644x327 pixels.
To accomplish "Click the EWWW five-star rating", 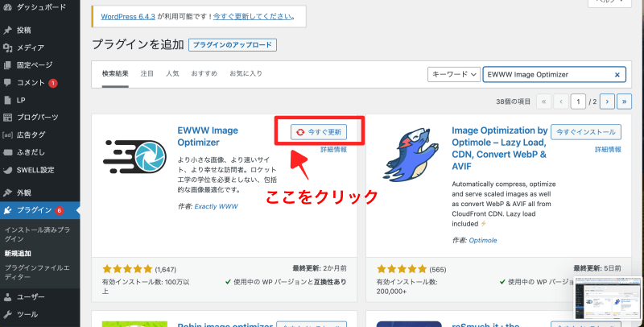I will (127, 270).
